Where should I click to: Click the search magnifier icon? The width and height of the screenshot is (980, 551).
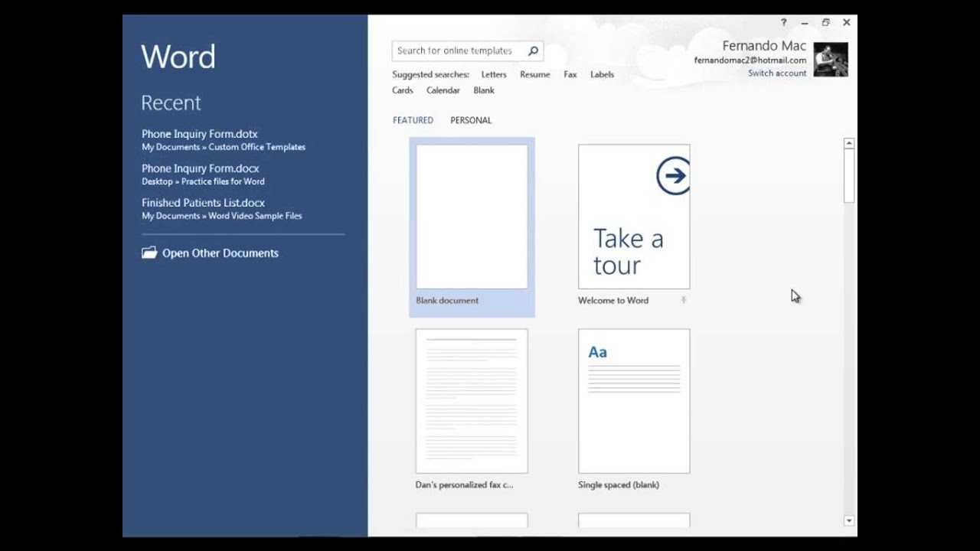(x=533, y=51)
